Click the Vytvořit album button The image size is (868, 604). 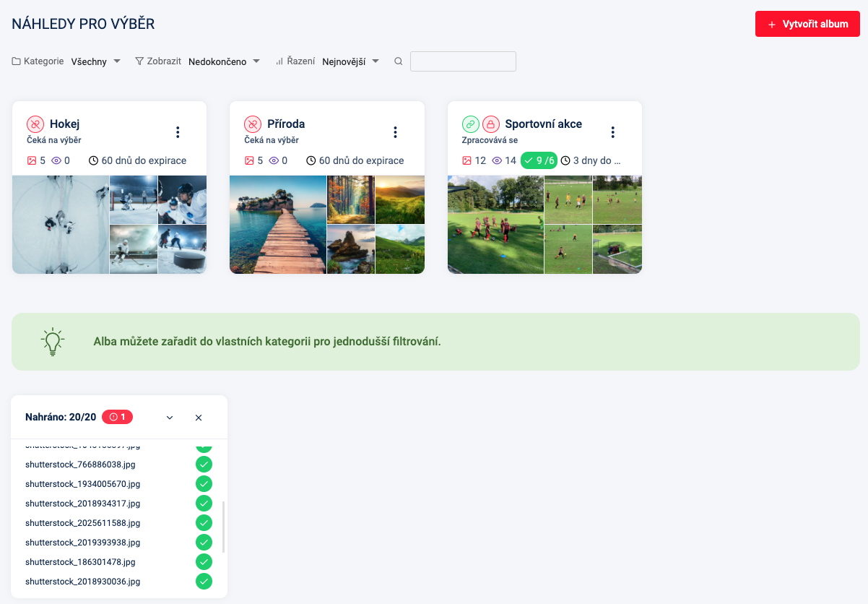(807, 24)
